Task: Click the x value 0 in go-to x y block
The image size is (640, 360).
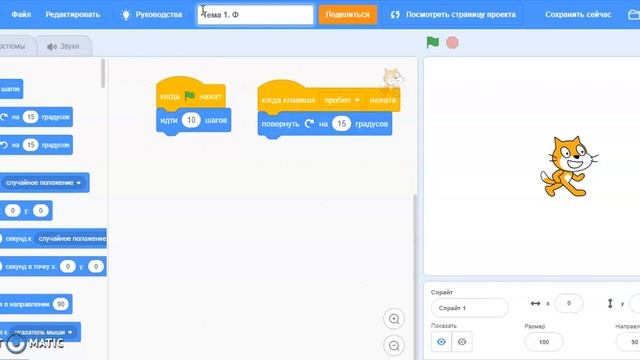Action: [13, 211]
